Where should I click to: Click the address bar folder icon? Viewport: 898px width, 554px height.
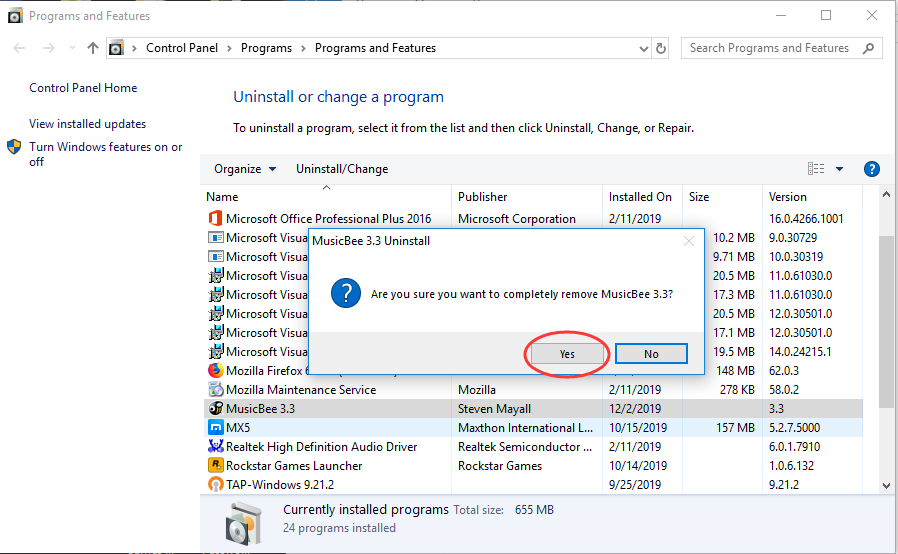pyautogui.click(x=116, y=48)
